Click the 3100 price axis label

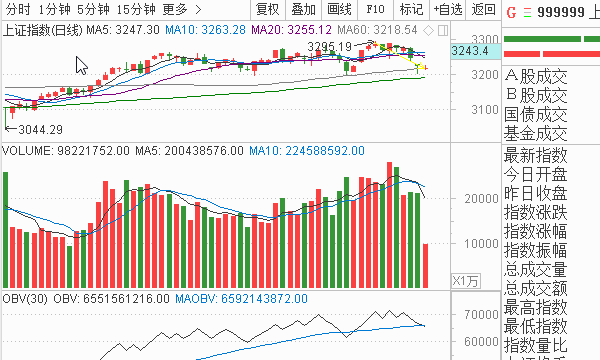pos(485,110)
